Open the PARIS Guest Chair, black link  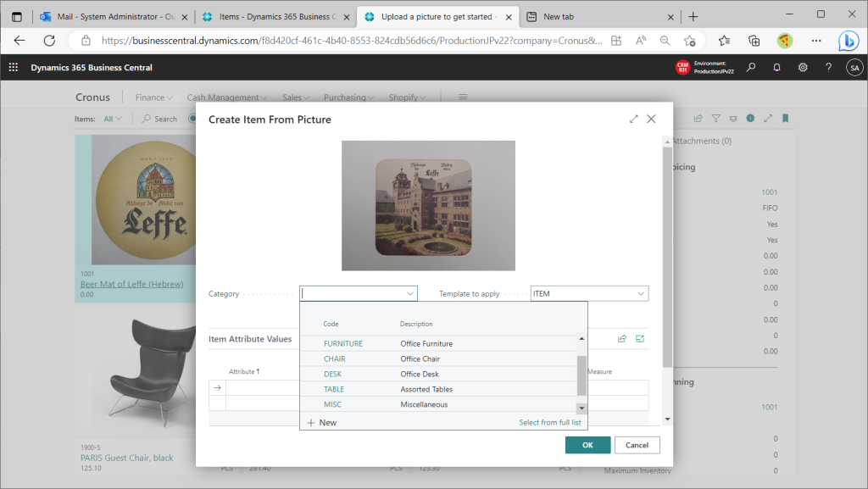point(127,458)
